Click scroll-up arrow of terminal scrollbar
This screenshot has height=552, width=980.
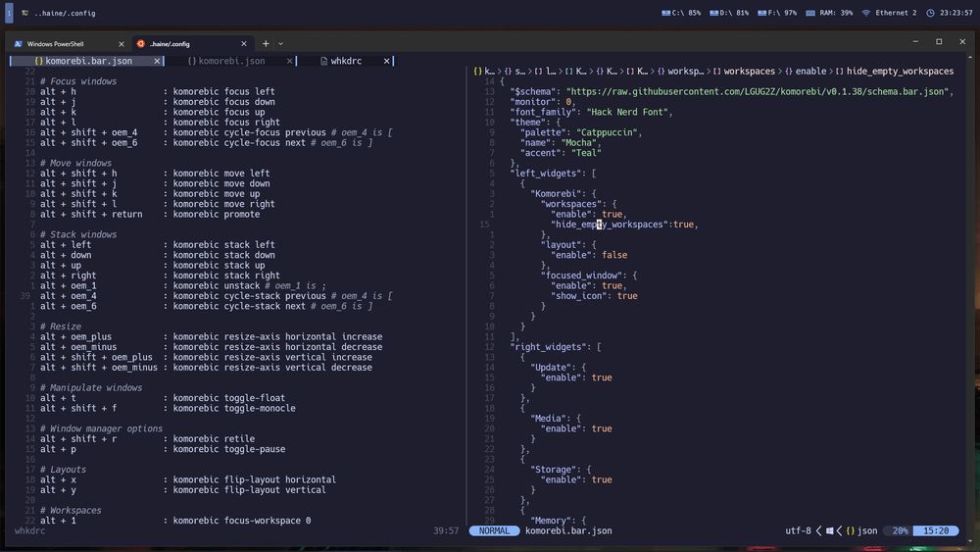(x=970, y=57)
